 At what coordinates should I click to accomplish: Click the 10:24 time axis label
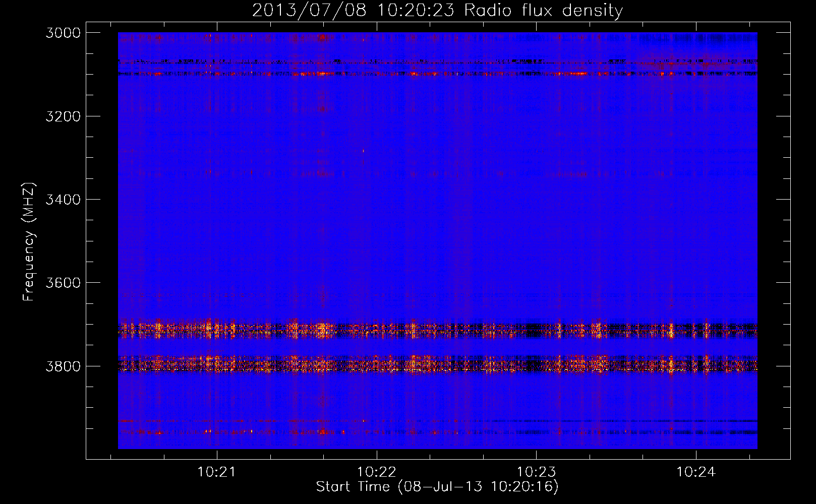(x=696, y=472)
